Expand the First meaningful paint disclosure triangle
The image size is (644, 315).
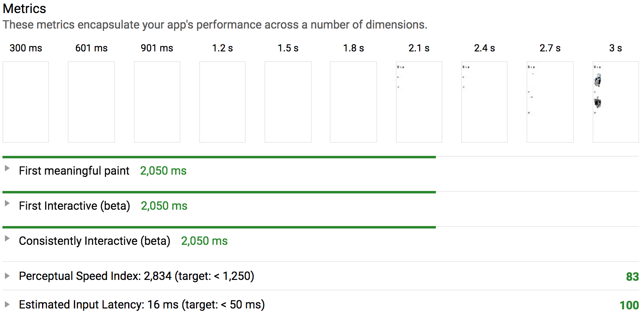click(x=7, y=168)
